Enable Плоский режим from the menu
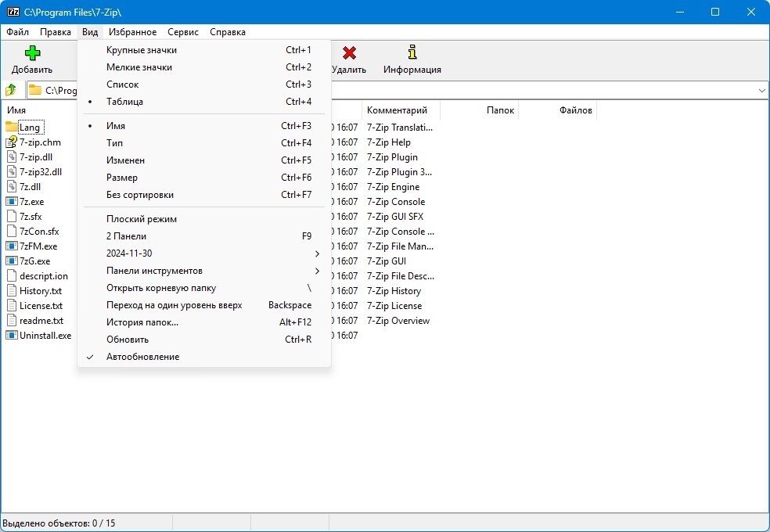This screenshot has height=532, width=770. coord(203,219)
